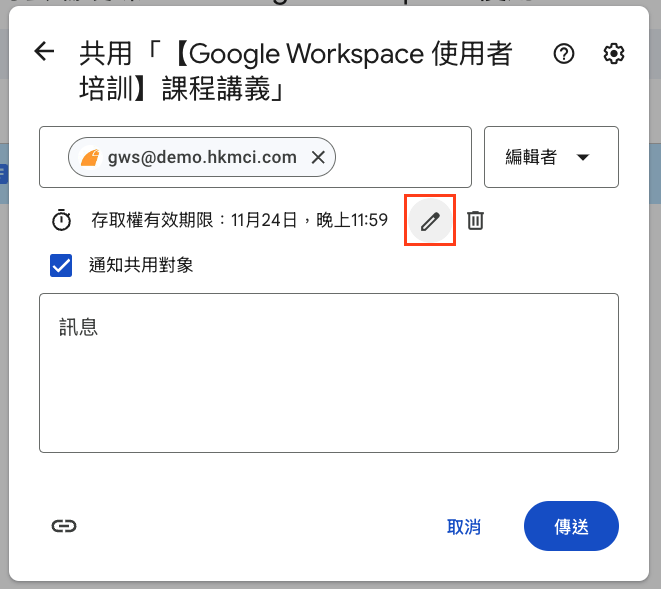
Task: Copy link using the chain icon
Action: point(64,526)
